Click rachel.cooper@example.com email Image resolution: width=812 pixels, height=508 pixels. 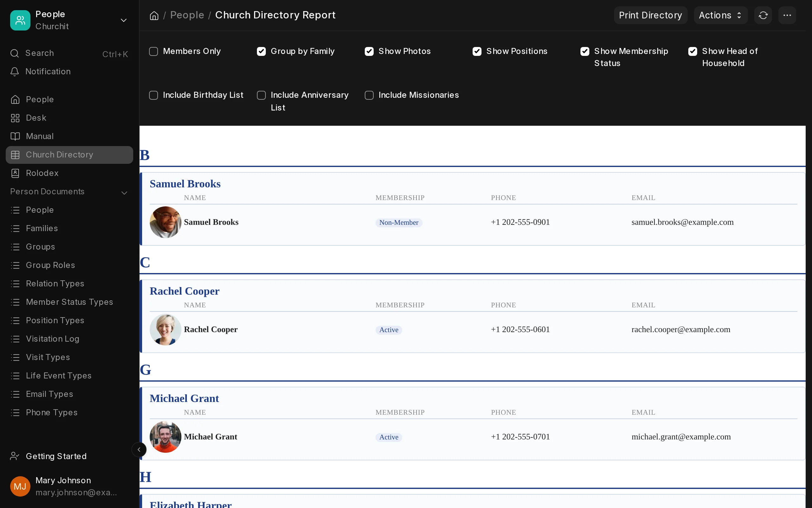click(681, 330)
